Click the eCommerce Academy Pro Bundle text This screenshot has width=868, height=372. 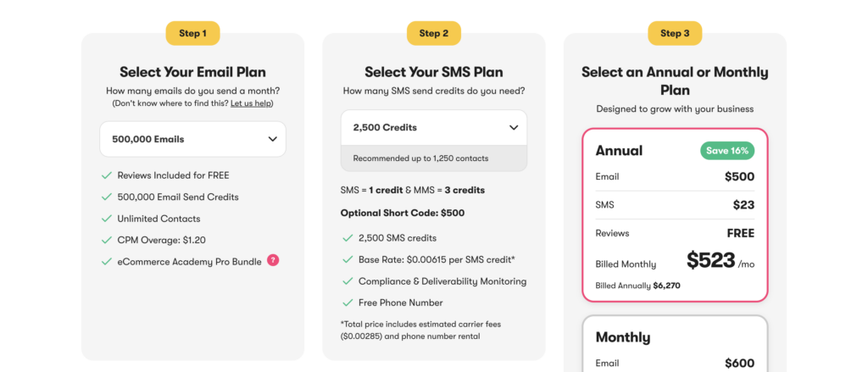(189, 261)
